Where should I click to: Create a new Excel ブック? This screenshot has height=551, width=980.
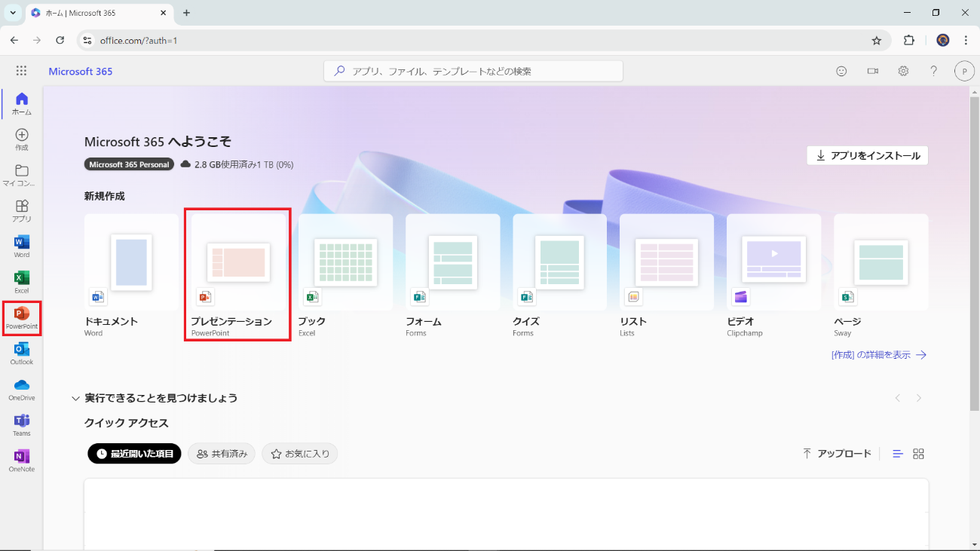point(345,276)
